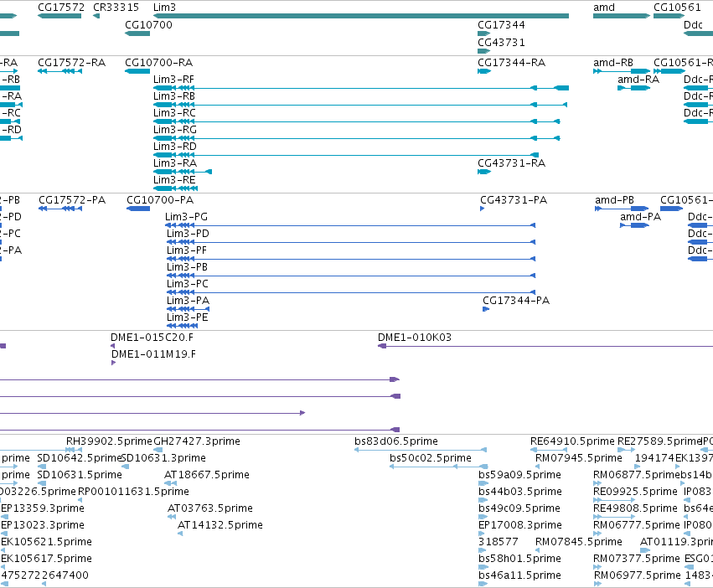The width and height of the screenshot is (713, 588).
Task: Click the bs50c02.5prime EST
Action: (x=439, y=466)
